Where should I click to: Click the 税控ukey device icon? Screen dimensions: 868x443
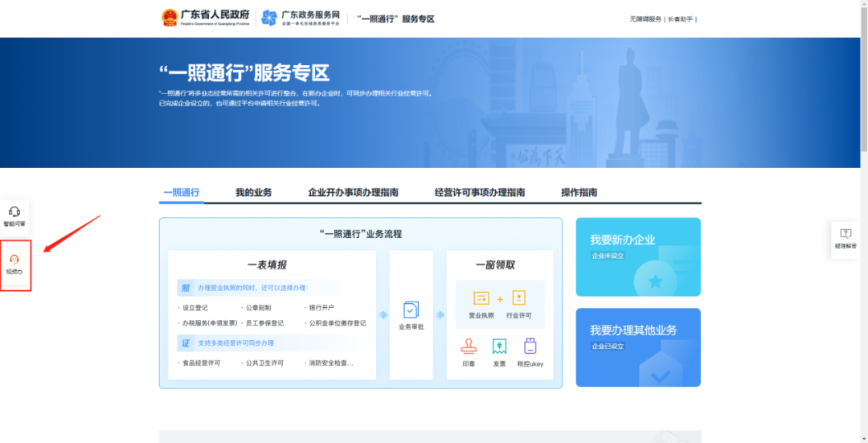pos(530,347)
